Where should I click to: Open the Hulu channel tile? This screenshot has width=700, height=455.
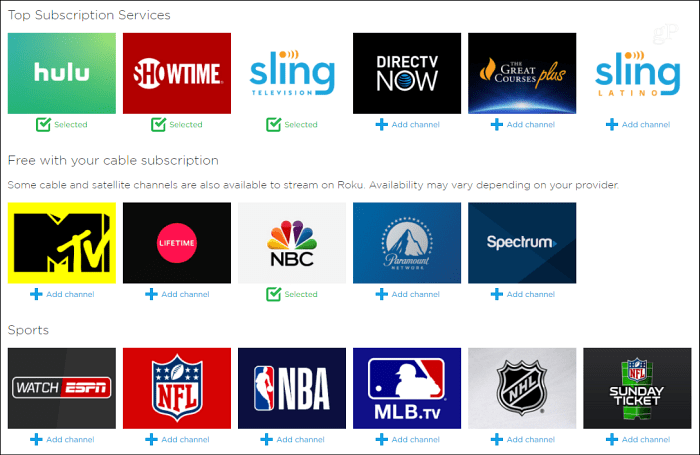click(x=62, y=73)
